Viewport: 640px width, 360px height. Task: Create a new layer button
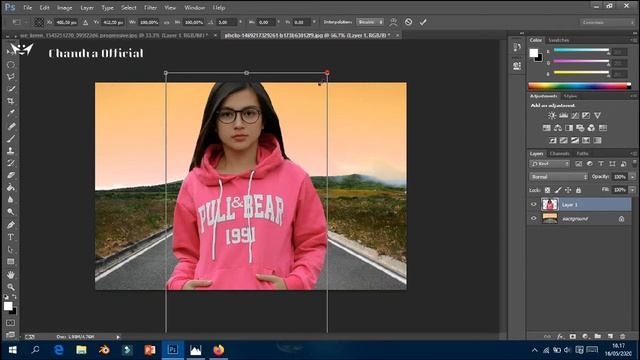coord(610,336)
